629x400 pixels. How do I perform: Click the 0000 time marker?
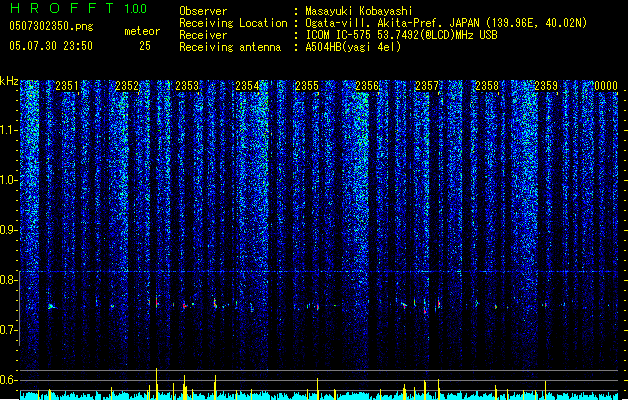point(606,86)
